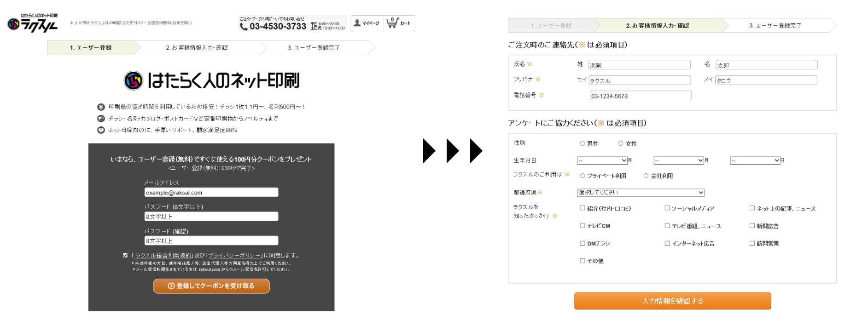868x326 pixels.
Task: Check 訪問営業 checkbox
Action: point(752,243)
